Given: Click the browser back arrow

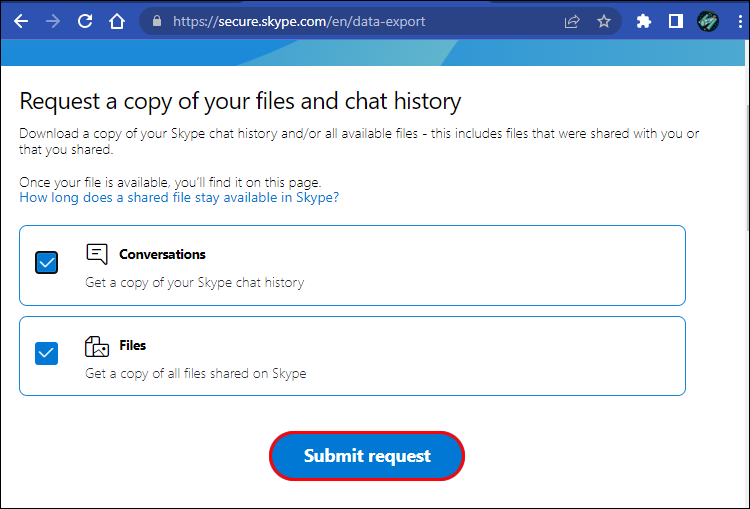Looking at the screenshot, I should click(x=21, y=21).
